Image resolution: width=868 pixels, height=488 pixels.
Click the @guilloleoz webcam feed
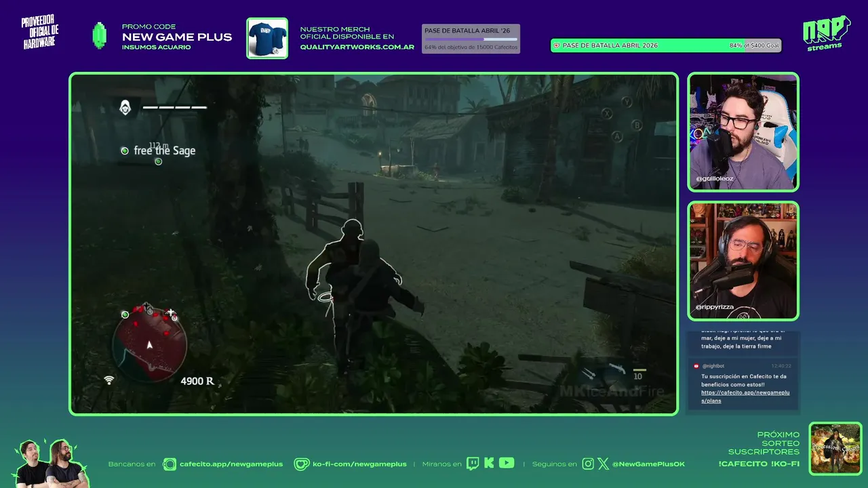[743, 132]
